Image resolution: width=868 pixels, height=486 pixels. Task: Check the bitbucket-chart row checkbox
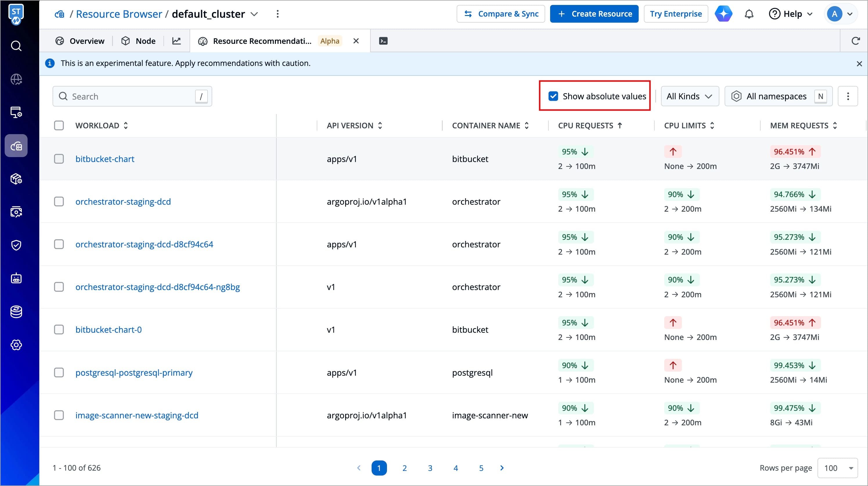click(59, 159)
